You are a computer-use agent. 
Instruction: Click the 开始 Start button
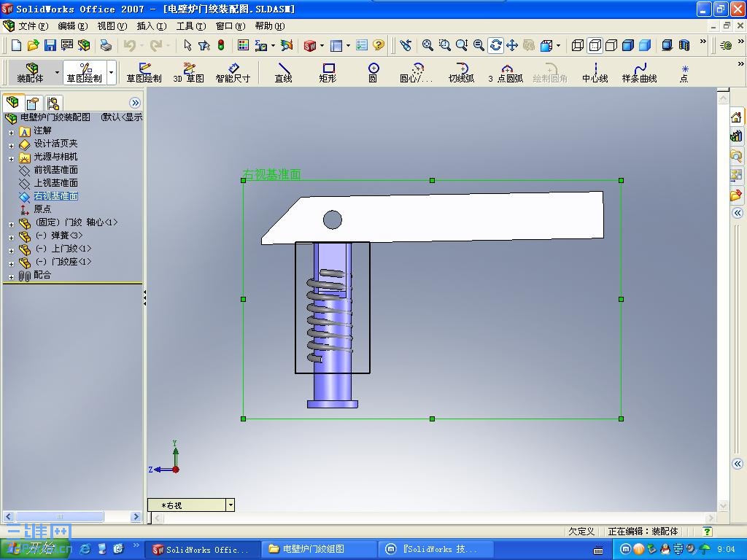pyautogui.click(x=36, y=549)
